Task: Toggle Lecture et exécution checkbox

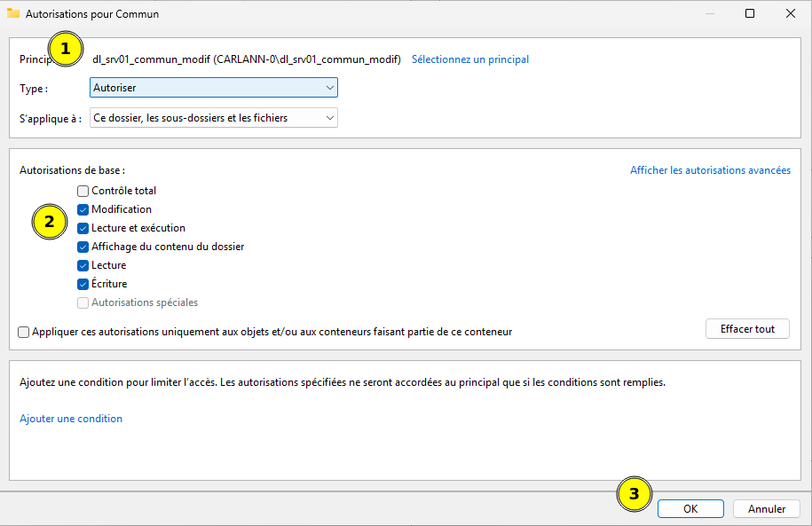Action: 83,228
